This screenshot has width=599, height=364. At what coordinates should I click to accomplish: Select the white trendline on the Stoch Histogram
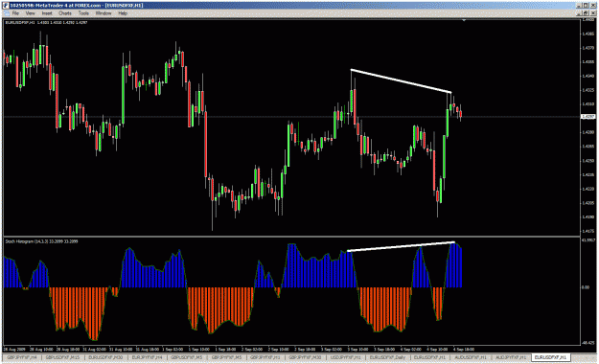(x=401, y=247)
